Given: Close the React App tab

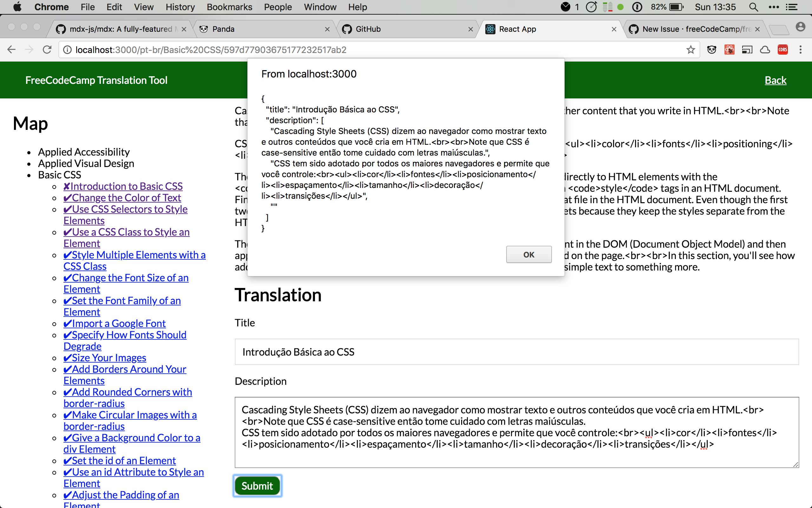Looking at the screenshot, I should [614, 29].
